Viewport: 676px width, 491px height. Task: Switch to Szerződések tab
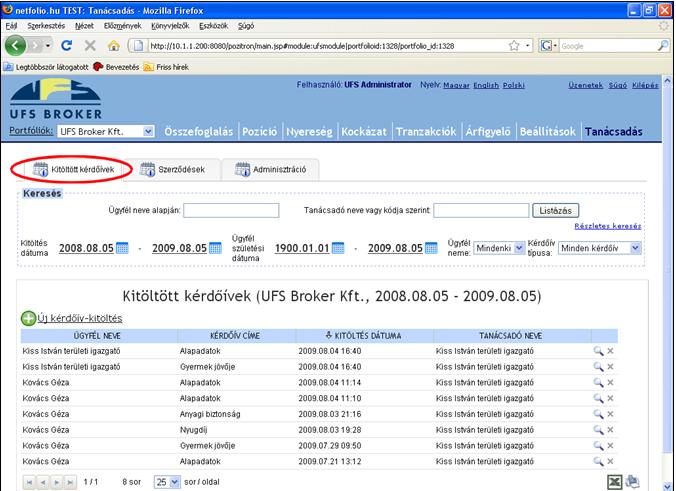tap(173, 169)
